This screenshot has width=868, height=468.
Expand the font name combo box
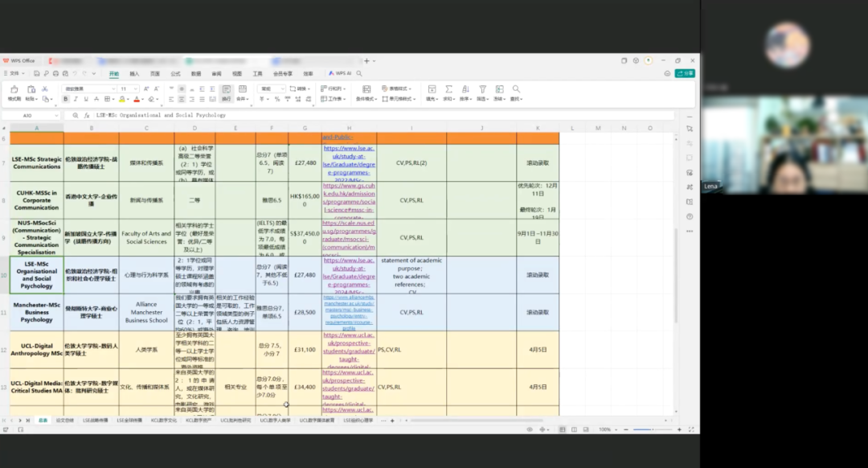(113, 88)
